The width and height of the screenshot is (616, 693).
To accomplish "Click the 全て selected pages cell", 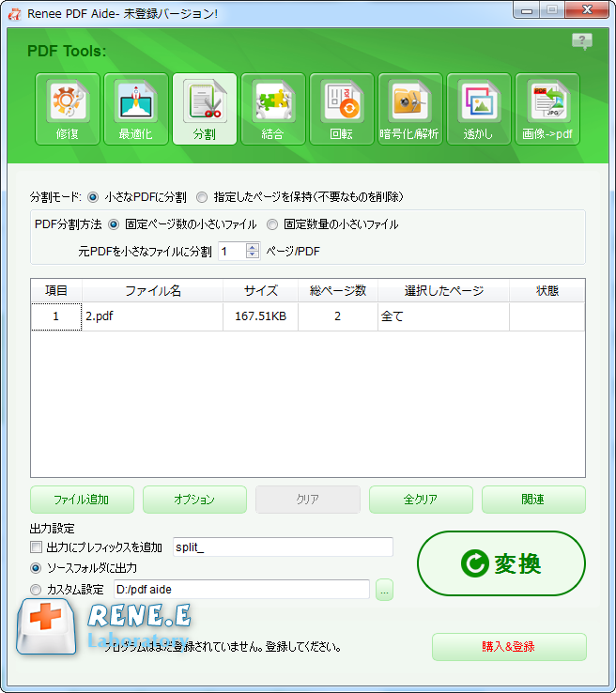I will [x=443, y=316].
